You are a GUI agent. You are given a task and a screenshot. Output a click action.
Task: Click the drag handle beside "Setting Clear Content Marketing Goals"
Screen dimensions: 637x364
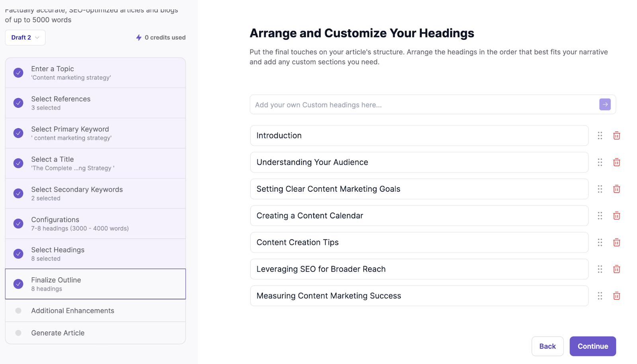(x=600, y=189)
